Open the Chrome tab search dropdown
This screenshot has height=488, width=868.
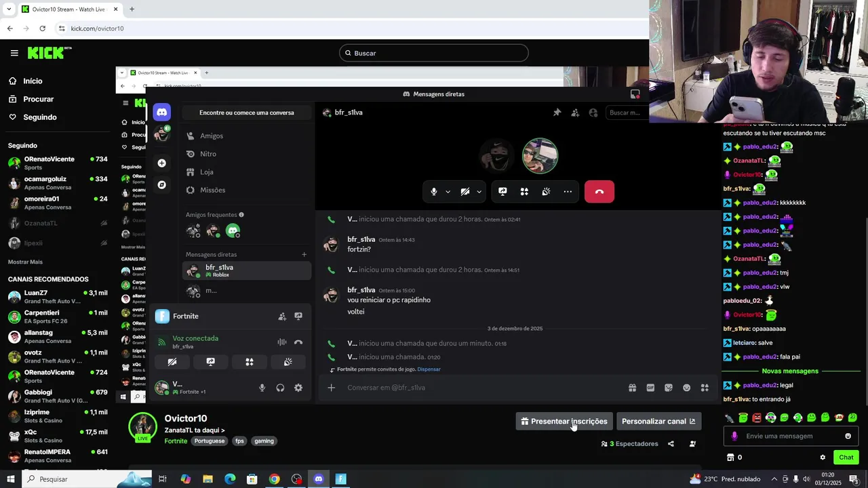pyautogui.click(x=9, y=9)
